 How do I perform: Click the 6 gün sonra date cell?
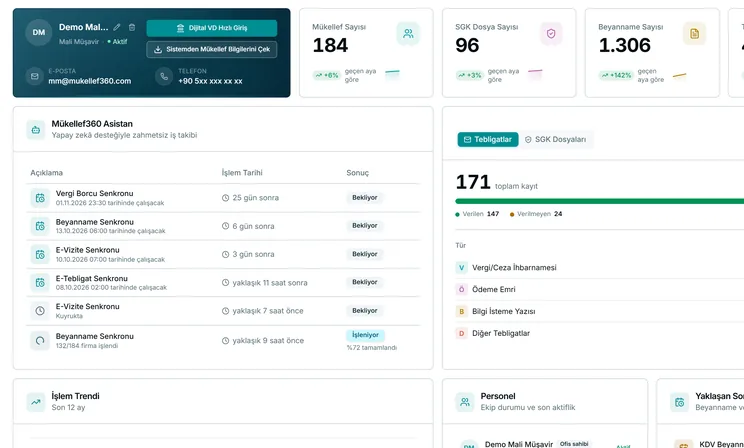pyautogui.click(x=248, y=226)
